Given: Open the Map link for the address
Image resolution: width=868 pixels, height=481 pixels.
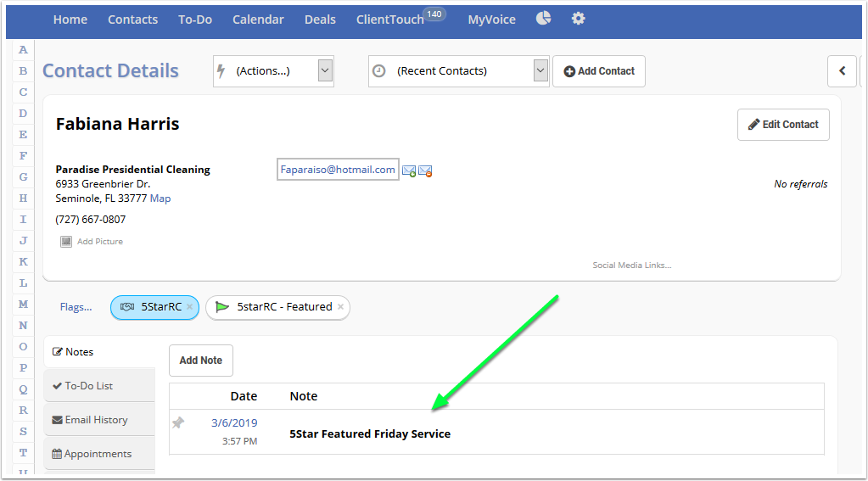Looking at the screenshot, I should pyautogui.click(x=160, y=199).
